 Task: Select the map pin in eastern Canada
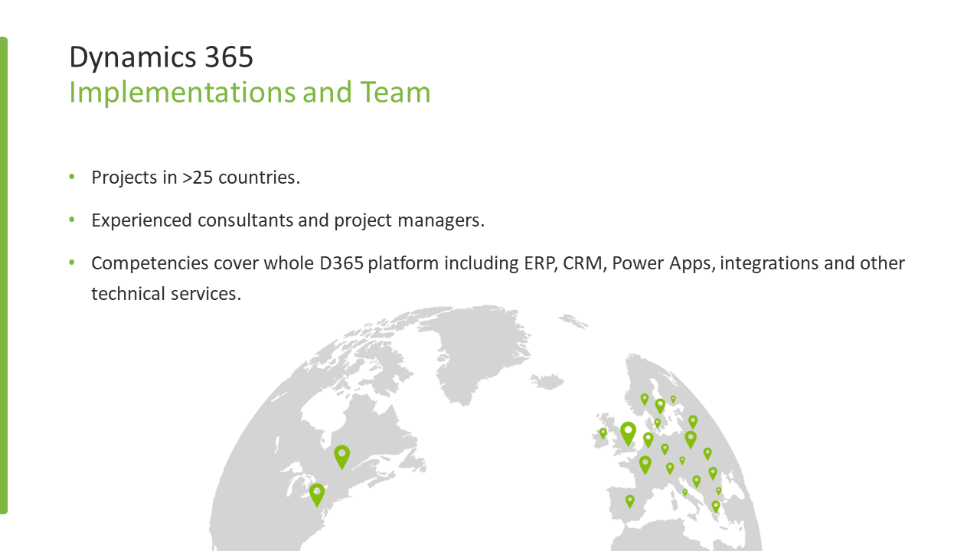341,458
